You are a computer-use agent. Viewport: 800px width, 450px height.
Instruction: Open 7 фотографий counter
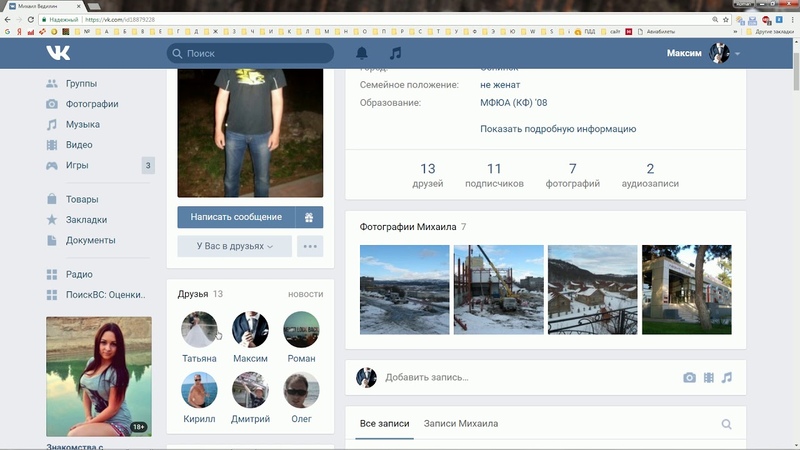coord(572,175)
